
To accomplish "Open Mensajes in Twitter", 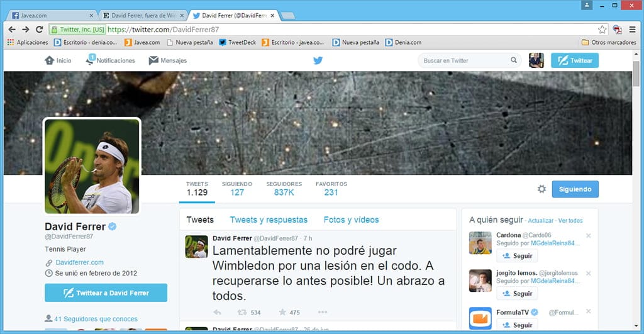I will click(x=167, y=60).
